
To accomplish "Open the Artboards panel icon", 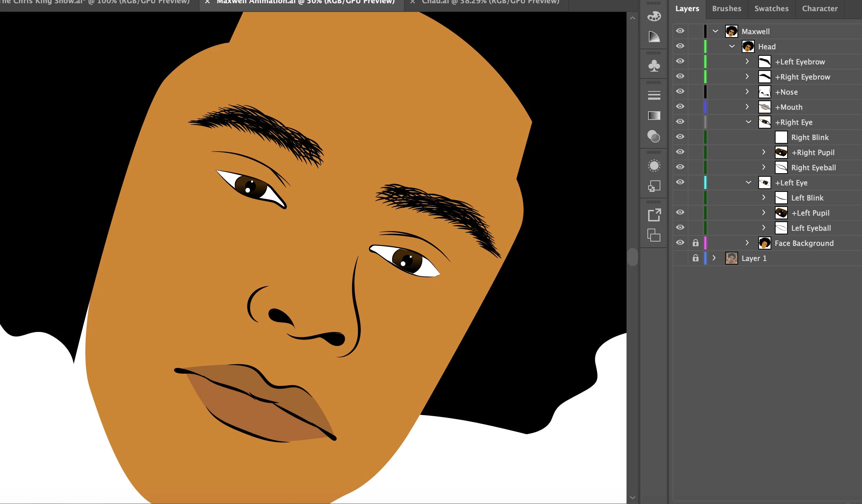I will pos(654,235).
